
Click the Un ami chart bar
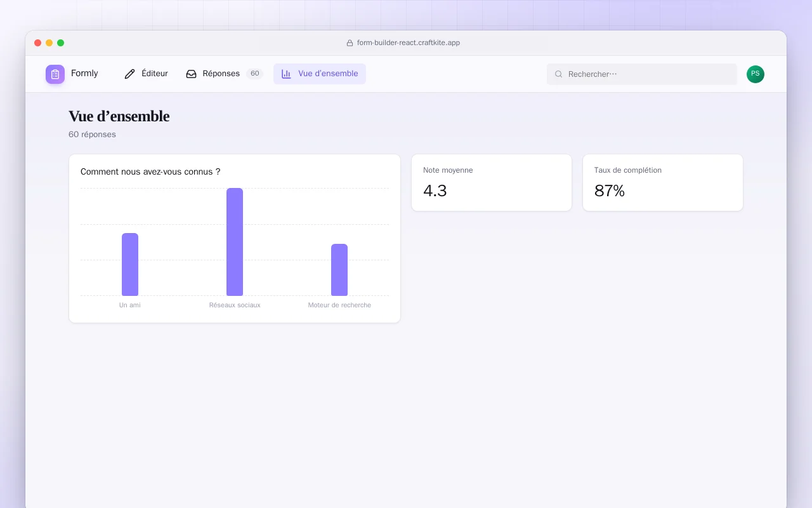(x=130, y=264)
